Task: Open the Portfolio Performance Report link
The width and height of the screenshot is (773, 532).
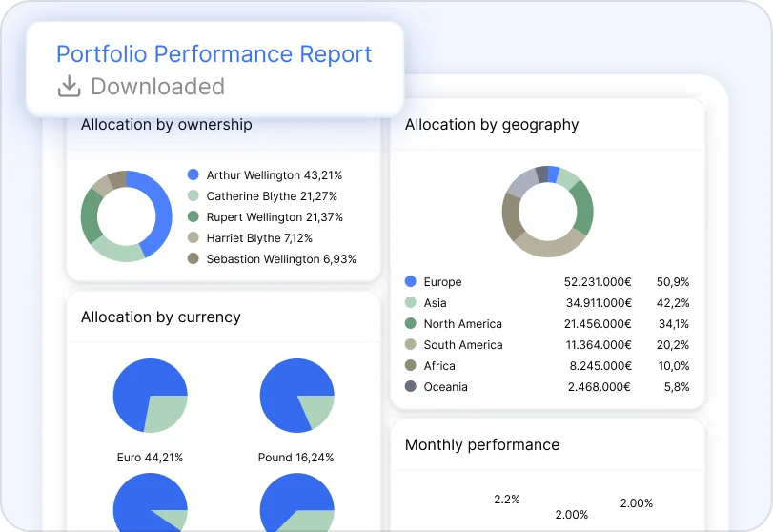Action: pos(214,54)
